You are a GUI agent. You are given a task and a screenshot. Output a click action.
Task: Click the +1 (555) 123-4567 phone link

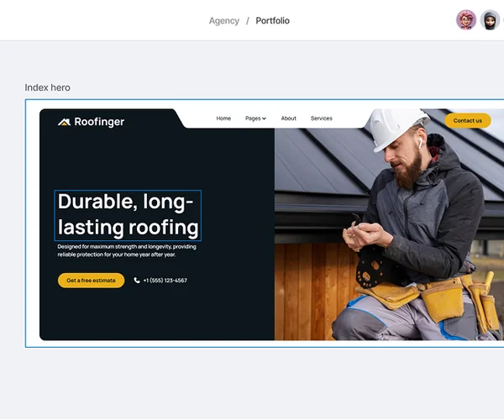165,281
